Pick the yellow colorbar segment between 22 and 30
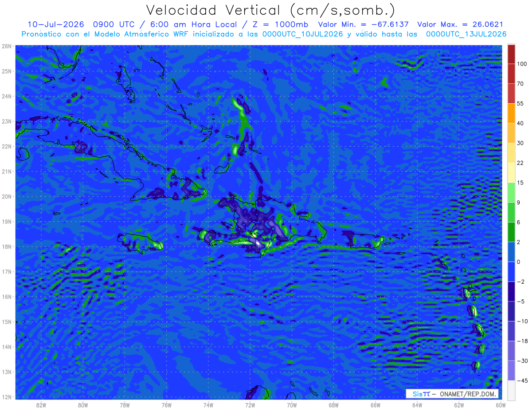 click(511, 153)
